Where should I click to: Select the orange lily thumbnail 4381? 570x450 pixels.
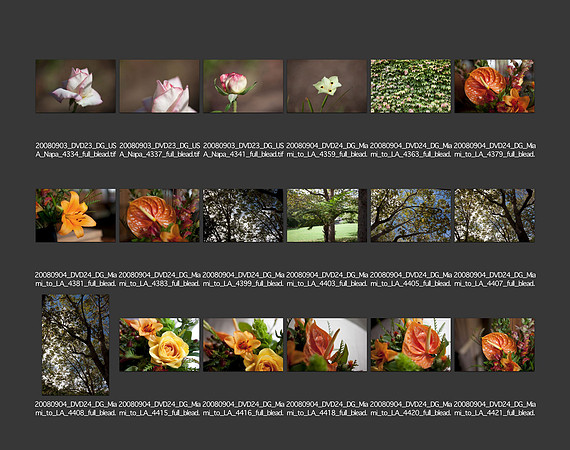[76, 215]
